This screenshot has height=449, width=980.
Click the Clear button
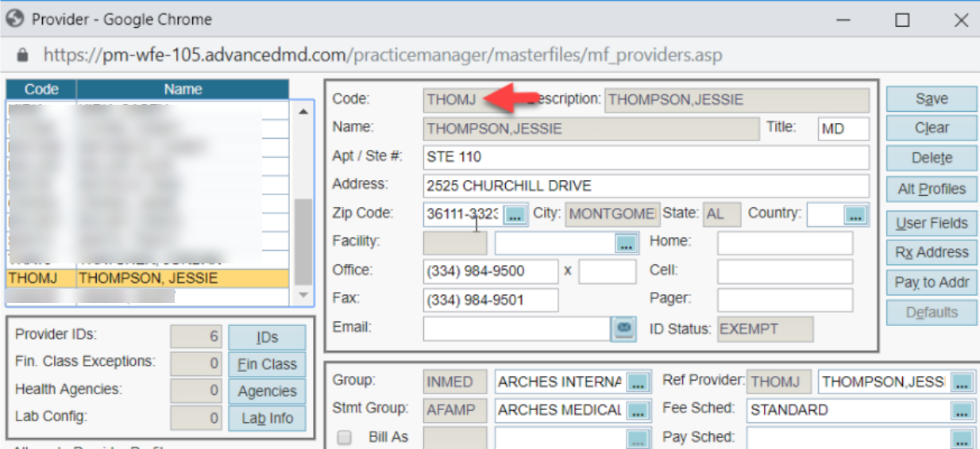click(x=931, y=128)
